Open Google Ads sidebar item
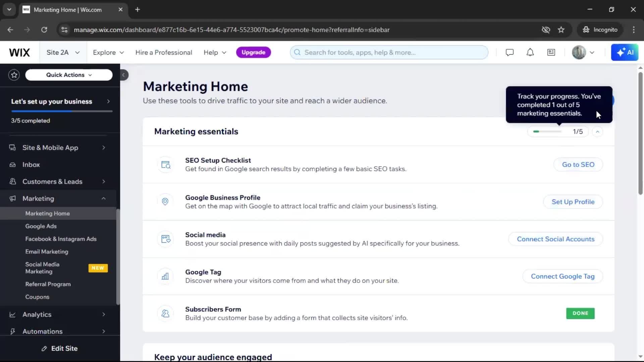 coord(58,226)
